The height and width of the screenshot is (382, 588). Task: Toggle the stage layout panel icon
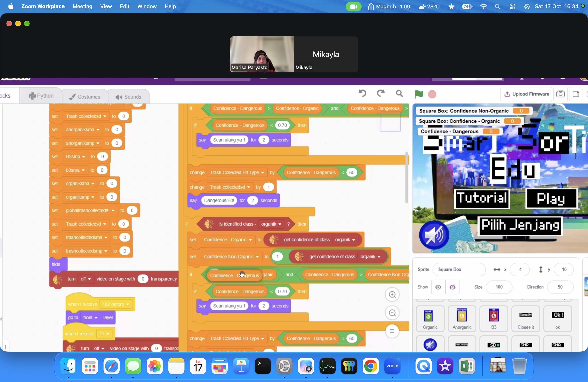[576, 94]
